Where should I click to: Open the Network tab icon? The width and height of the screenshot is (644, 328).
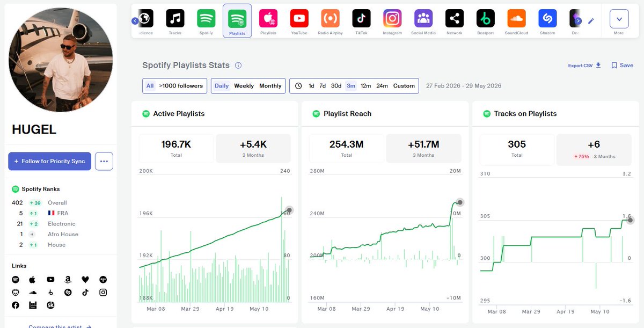455,19
